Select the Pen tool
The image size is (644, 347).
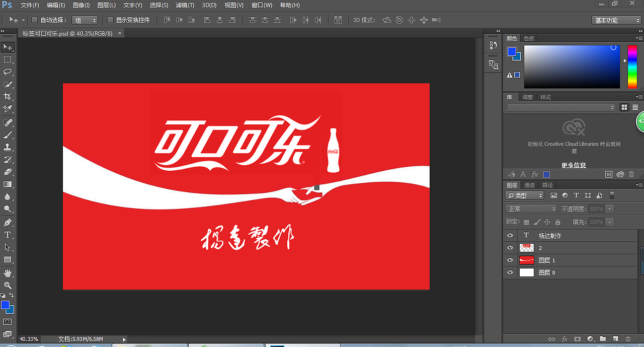(x=8, y=223)
